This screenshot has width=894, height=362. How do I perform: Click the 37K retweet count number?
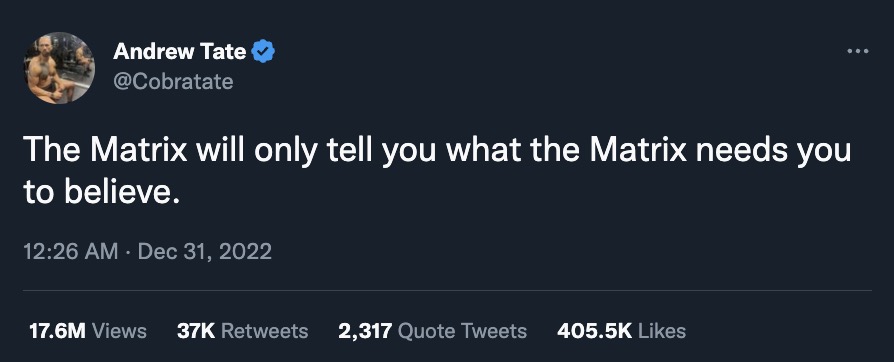[x=196, y=331]
